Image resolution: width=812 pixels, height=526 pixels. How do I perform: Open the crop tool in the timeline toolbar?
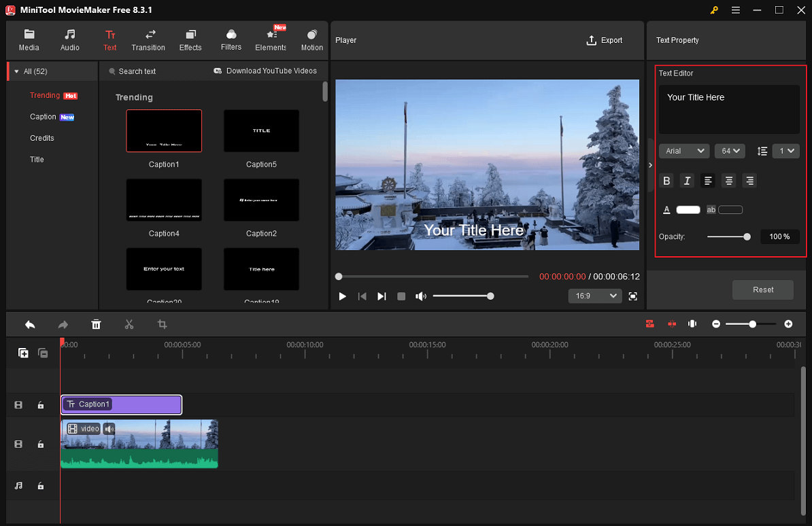[x=162, y=324]
